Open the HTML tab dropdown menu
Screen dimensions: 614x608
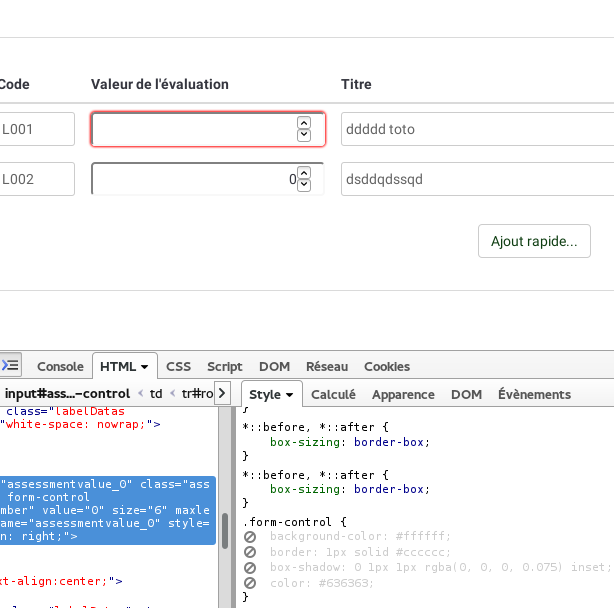tap(145, 367)
